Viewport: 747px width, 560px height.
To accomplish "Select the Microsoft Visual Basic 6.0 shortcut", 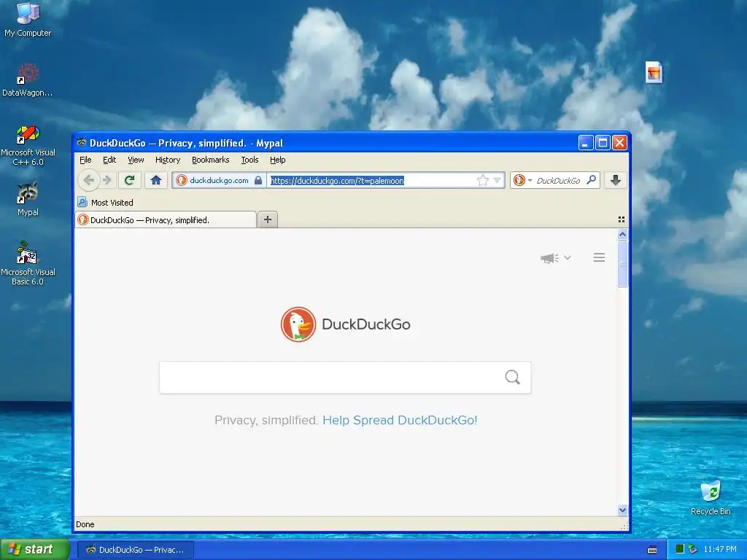I will tap(28, 263).
